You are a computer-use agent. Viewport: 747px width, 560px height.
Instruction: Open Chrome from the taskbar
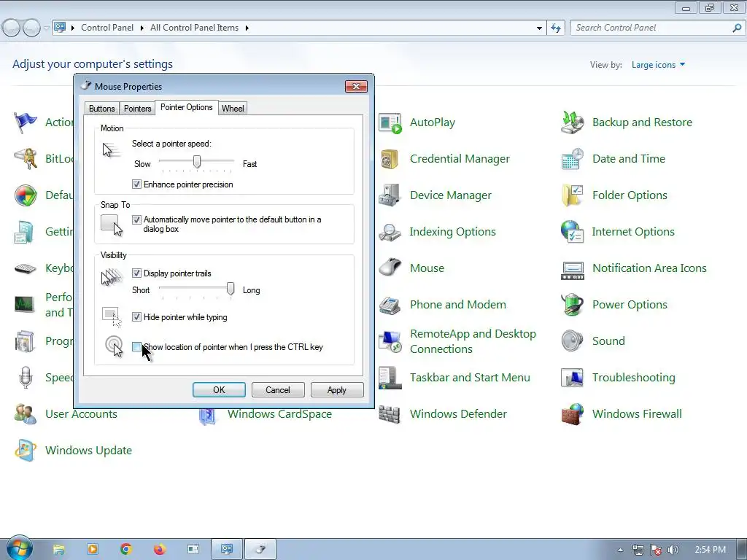coord(125,550)
